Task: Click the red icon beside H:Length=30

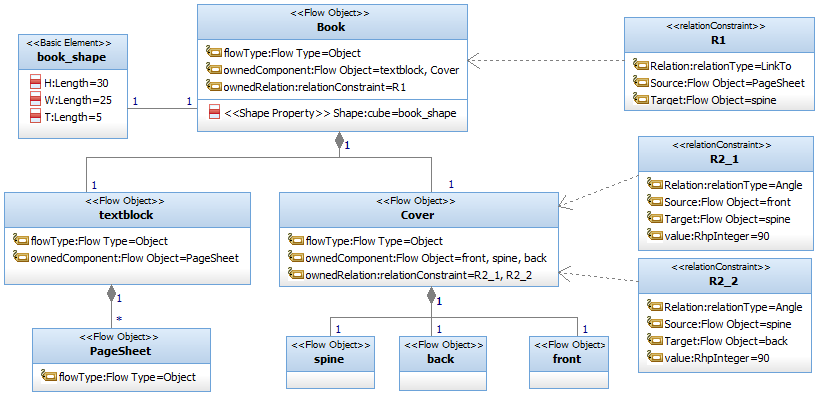Action: (35, 82)
